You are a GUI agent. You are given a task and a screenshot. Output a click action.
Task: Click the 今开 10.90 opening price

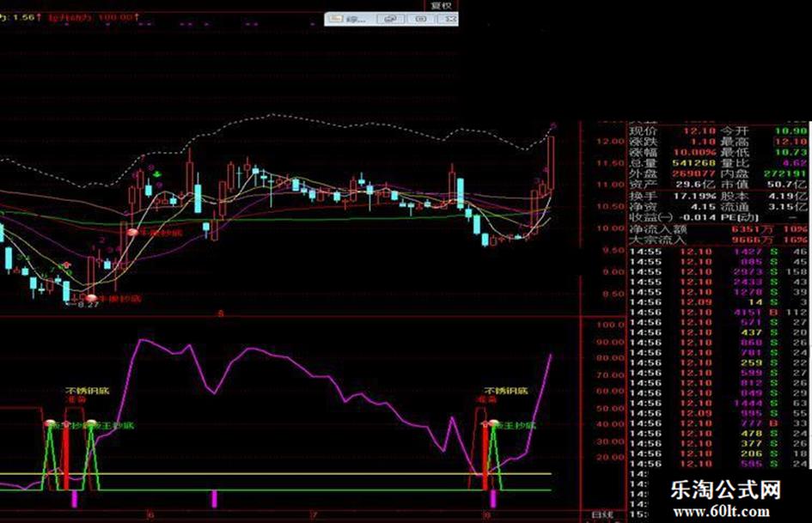[x=791, y=131]
